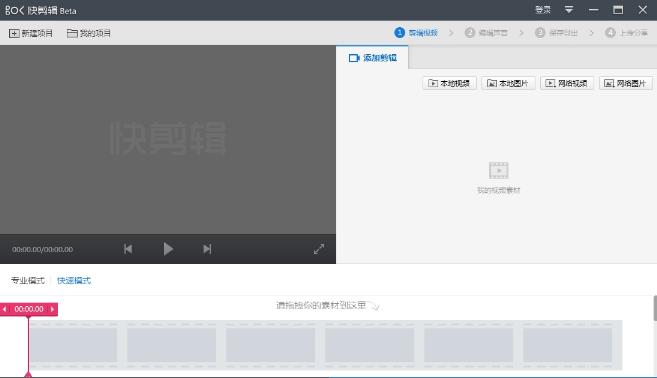Click 登录 to sign in

[543, 10]
